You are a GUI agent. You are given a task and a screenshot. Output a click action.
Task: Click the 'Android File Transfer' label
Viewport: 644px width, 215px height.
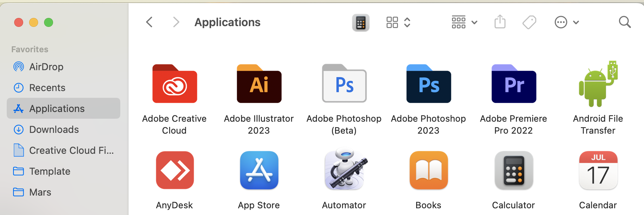pos(598,124)
